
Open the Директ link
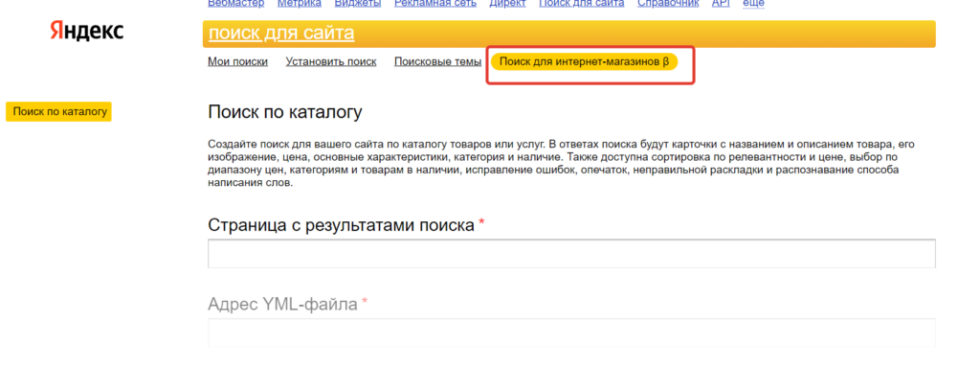point(507,3)
